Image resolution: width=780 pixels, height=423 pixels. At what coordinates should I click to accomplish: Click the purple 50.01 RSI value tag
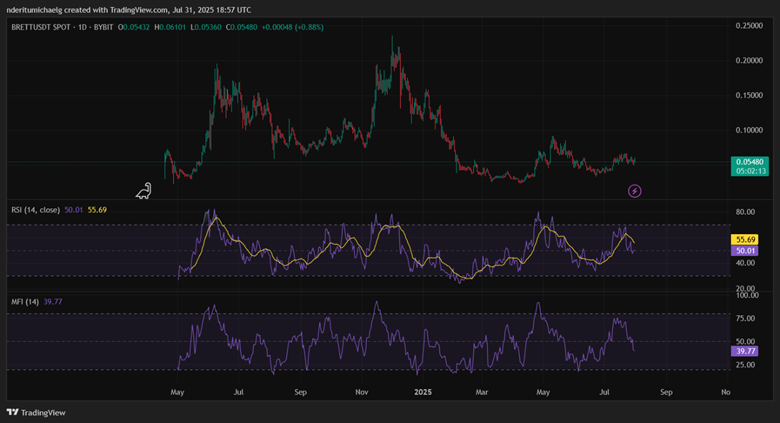(x=744, y=251)
